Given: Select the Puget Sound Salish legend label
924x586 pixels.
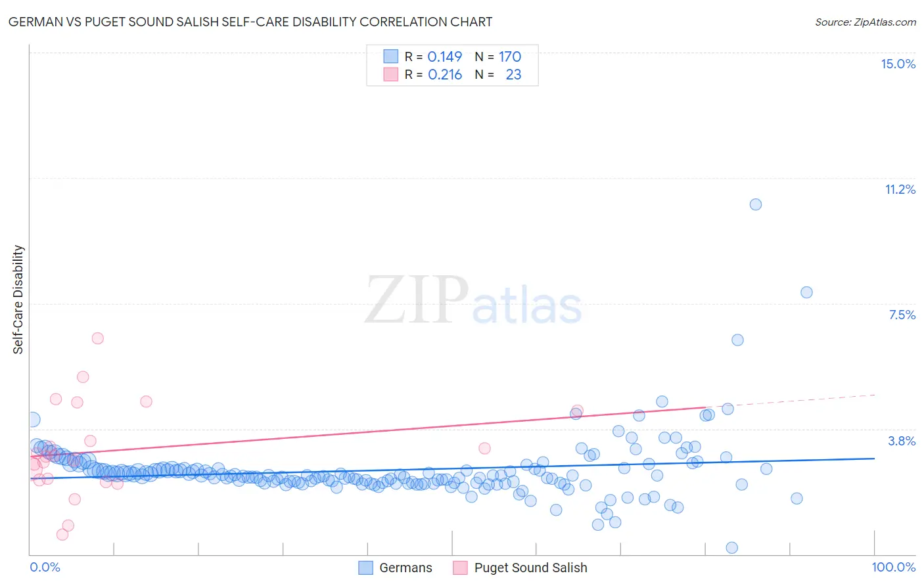Looking at the screenshot, I should pos(530,568).
